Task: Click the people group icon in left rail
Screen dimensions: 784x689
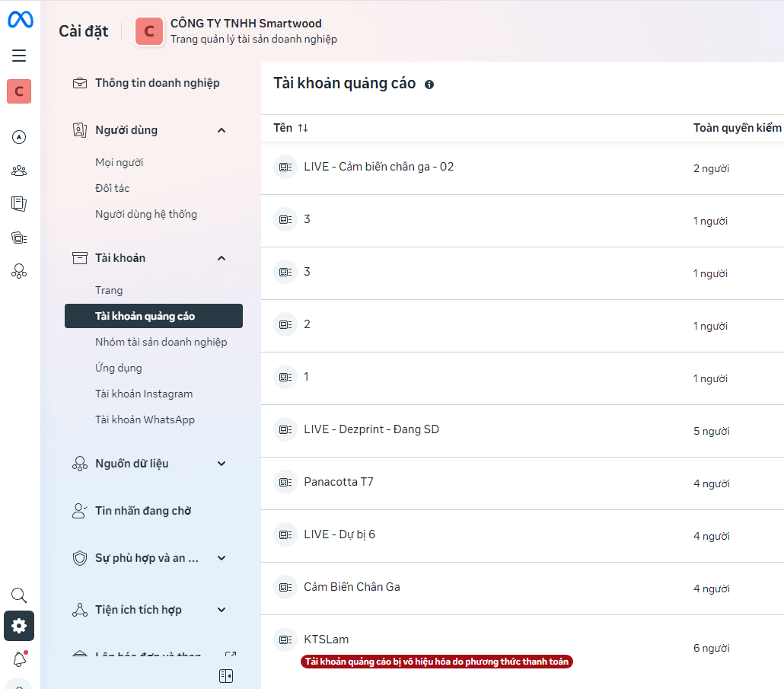Action: pos(19,171)
